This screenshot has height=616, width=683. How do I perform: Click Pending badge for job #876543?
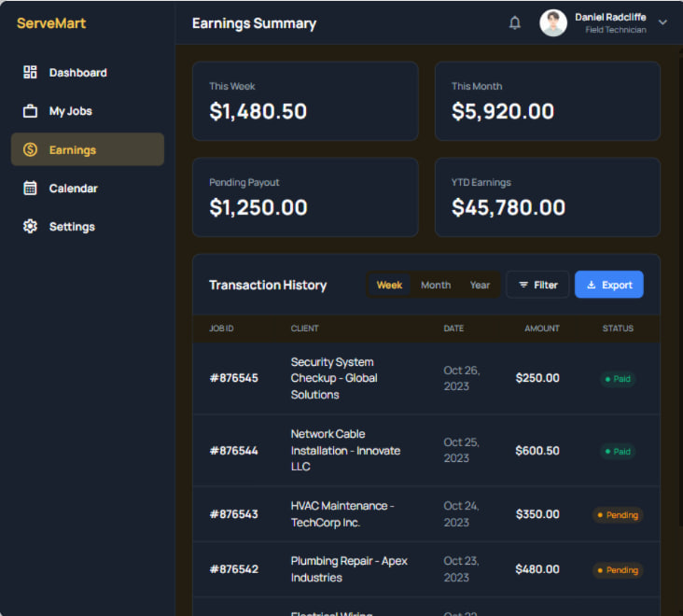[618, 515]
